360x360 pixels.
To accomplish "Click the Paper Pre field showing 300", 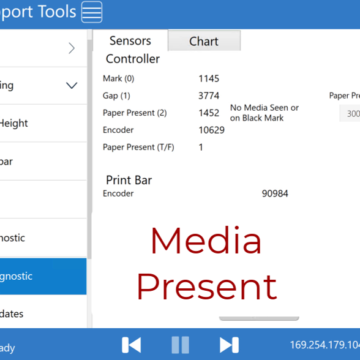I will pos(350,114).
